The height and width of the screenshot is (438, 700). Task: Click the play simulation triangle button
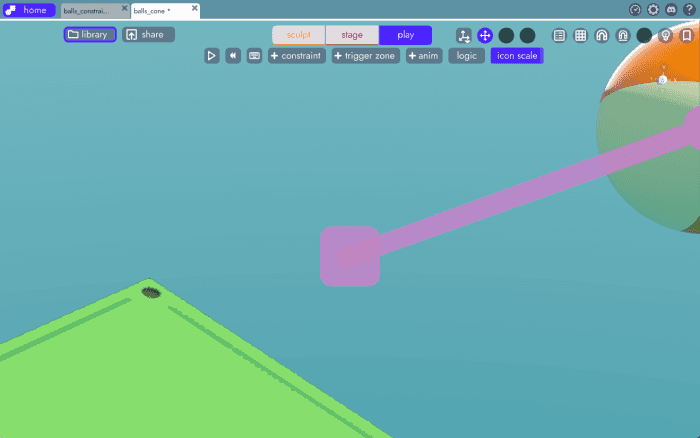[x=211, y=56]
